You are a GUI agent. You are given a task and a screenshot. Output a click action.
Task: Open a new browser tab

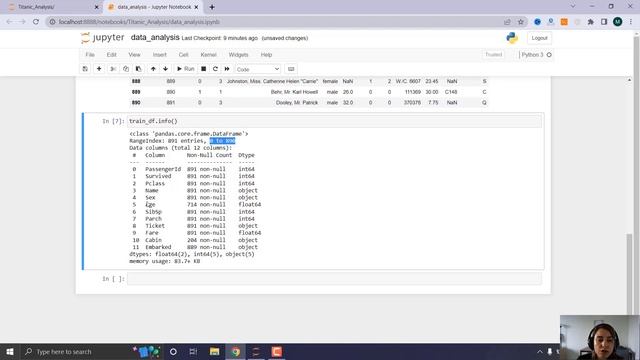tap(212, 7)
